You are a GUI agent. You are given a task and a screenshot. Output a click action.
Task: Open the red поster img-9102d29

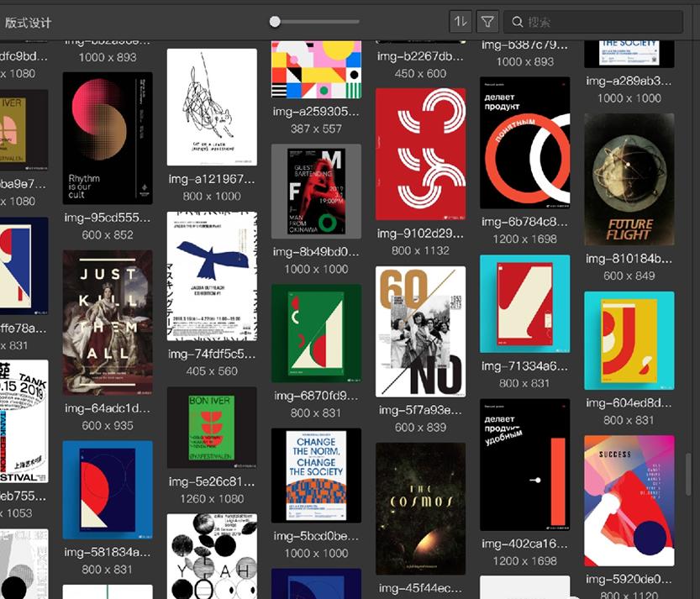point(420,155)
